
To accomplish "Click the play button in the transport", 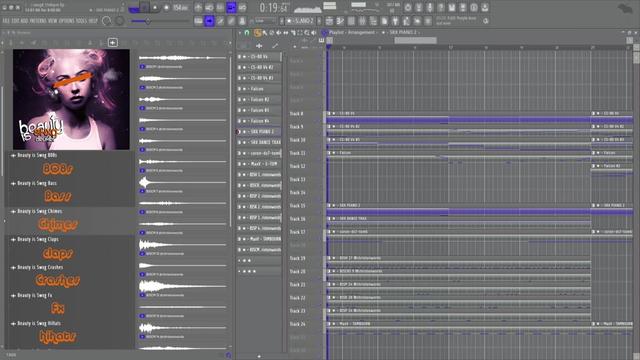I will pyautogui.click(x=155, y=7).
